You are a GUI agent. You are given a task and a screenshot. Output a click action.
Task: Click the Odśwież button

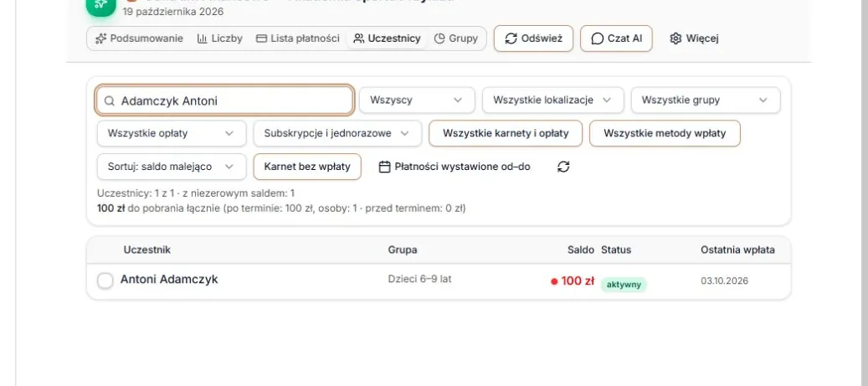pyautogui.click(x=534, y=39)
